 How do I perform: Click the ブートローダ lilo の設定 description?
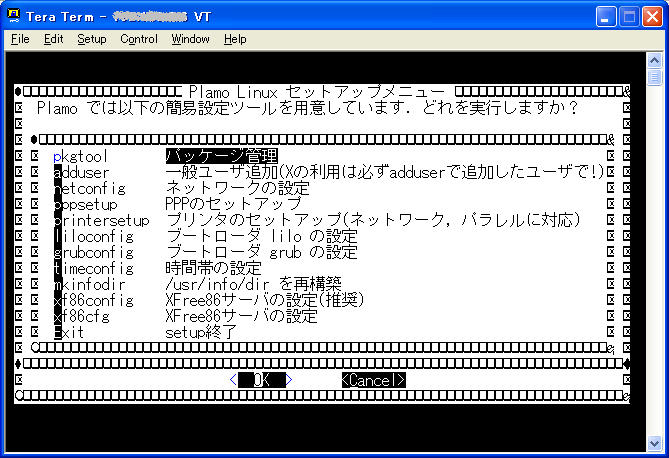(262, 236)
